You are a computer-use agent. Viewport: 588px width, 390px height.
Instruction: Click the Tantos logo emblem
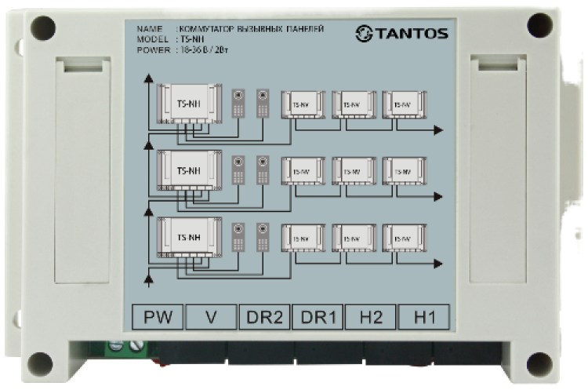click(364, 34)
